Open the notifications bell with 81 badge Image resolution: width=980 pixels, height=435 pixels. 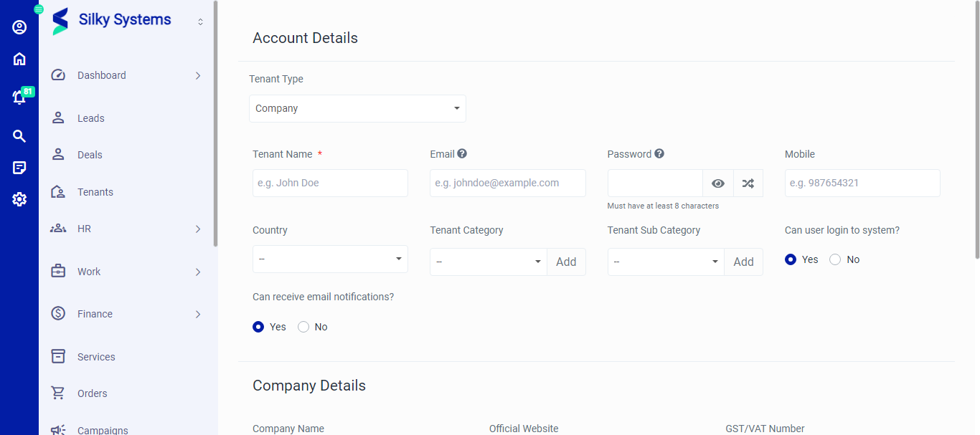coord(19,97)
